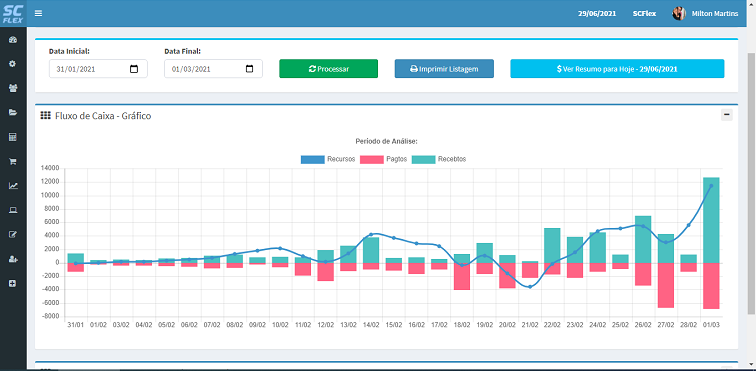Viewport: 756px width, 371px height.
Task: Click the Pagtos legend label
Action: click(x=396, y=159)
